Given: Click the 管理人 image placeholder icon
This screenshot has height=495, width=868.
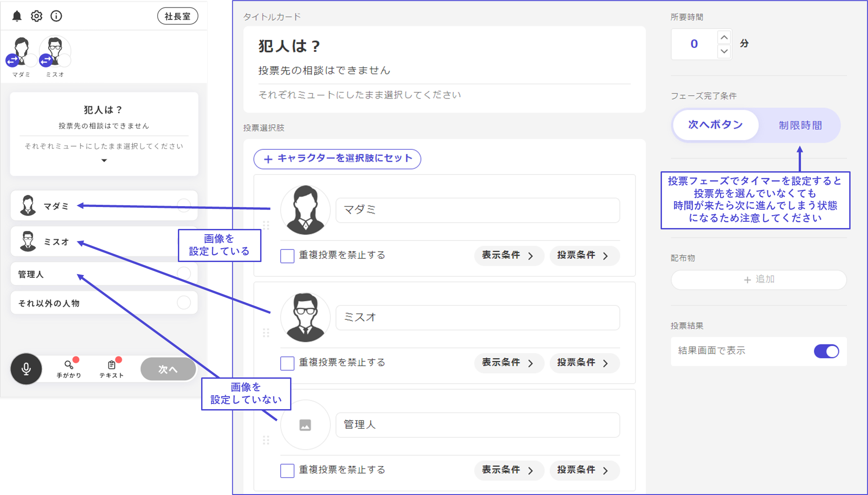Looking at the screenshot, I should click(x=305, y=425).
